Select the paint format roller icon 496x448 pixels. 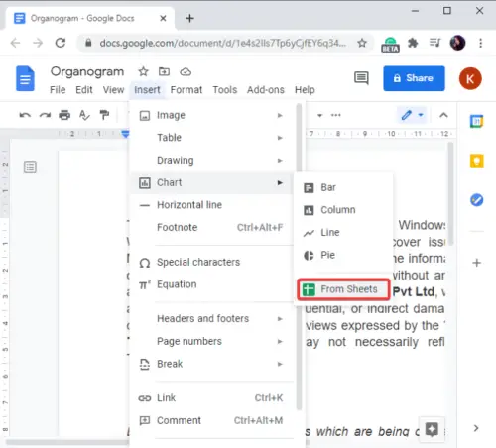(x=104, y=115)
